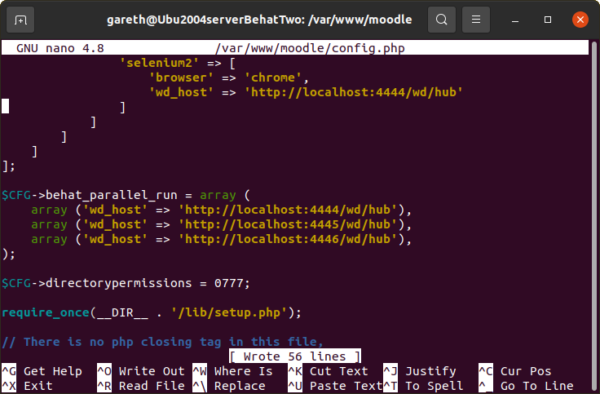Screen dimensions: 600x394
Task: Close the terminal with red X
Action: point(580,20)
